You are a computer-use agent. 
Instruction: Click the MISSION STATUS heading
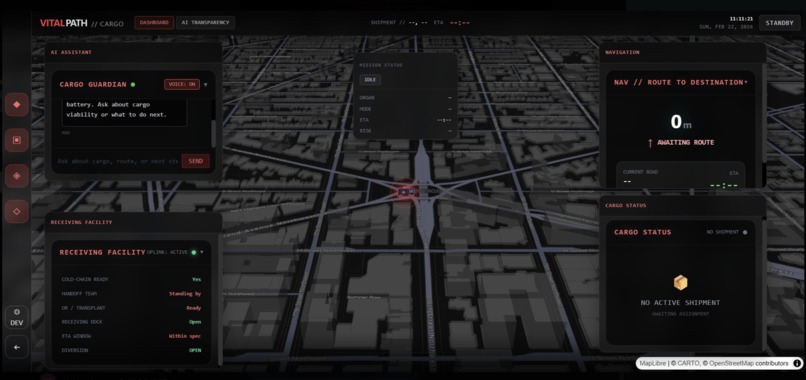[x=381, y=65]
